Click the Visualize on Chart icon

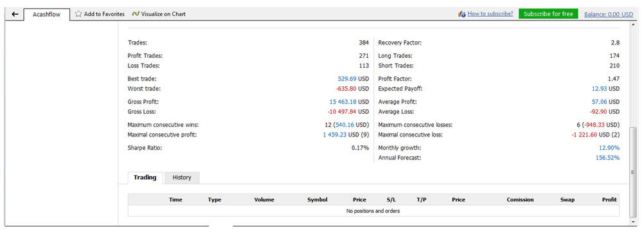click(x=136, y=14)
